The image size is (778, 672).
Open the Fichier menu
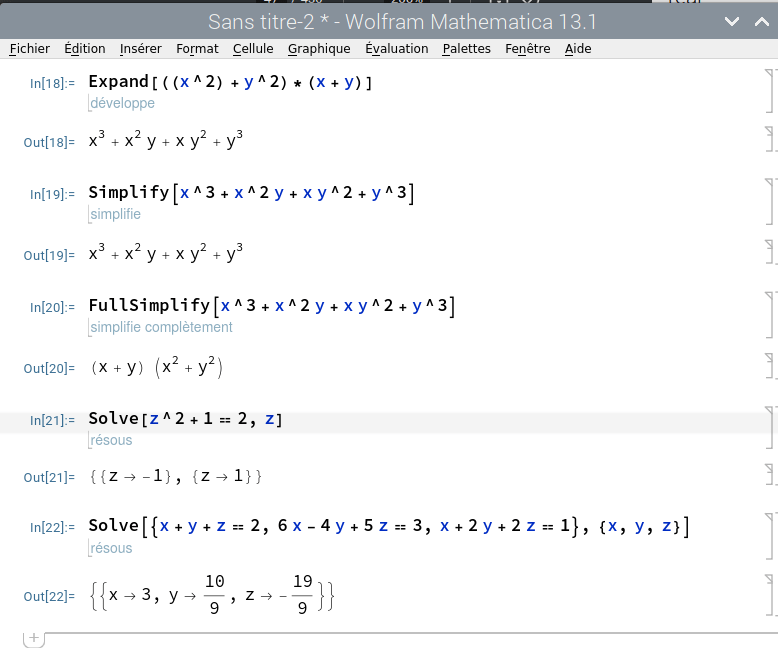pos(29,48)
